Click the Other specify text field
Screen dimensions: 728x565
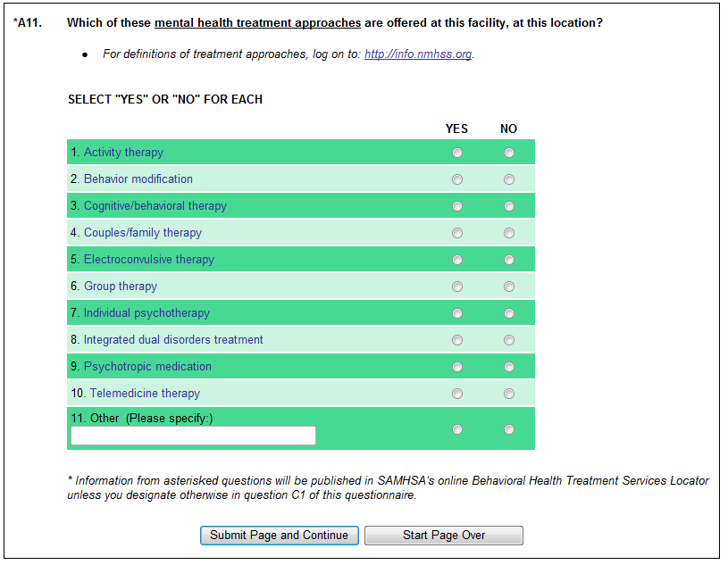pos(193,436)
